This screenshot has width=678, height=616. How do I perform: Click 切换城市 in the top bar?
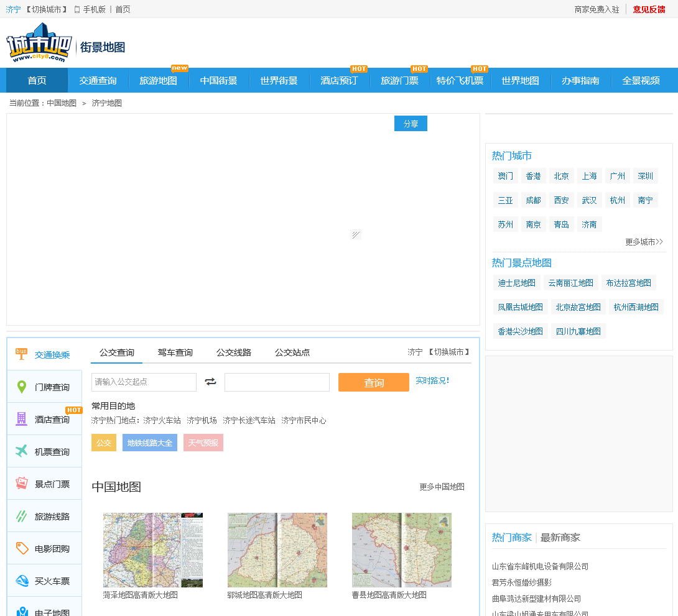47,9
